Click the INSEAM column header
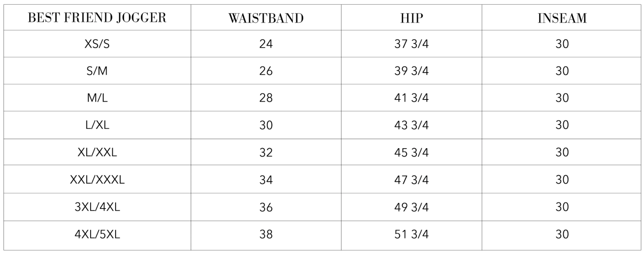Viewport: 644px width, 255px height. (562, 18)
